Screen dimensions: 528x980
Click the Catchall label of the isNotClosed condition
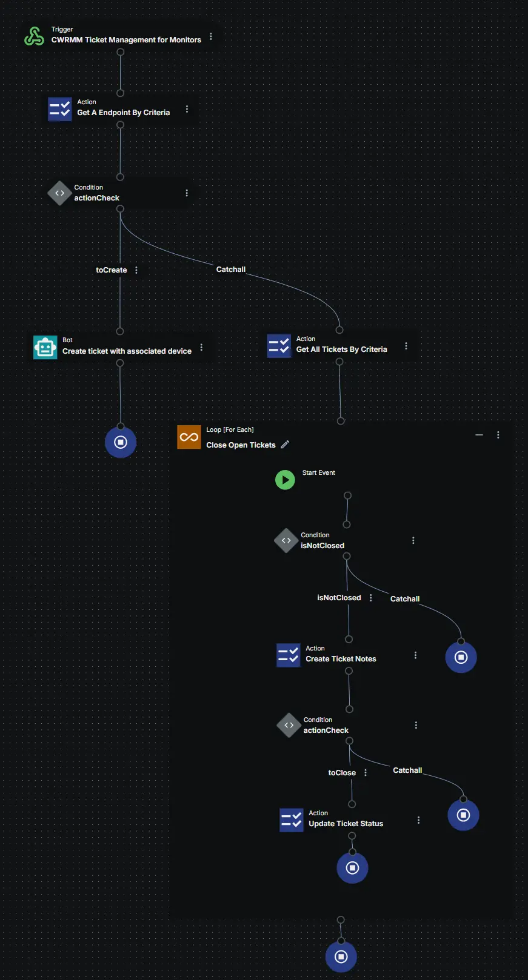[x=405, y=599]
